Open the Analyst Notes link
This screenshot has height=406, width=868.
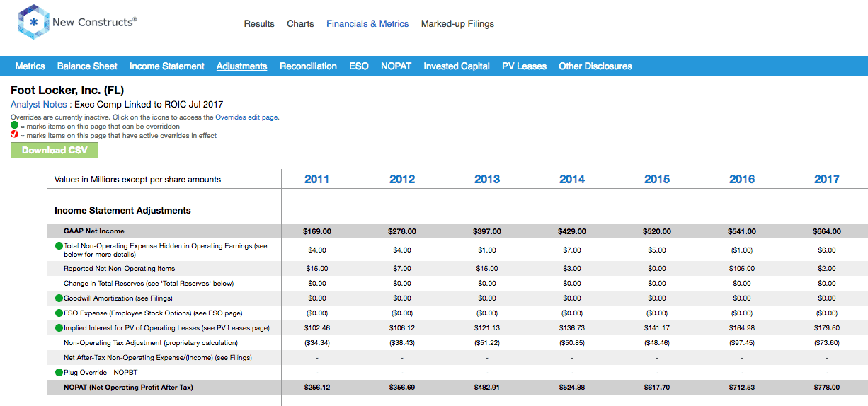click(x=39, y=104)
